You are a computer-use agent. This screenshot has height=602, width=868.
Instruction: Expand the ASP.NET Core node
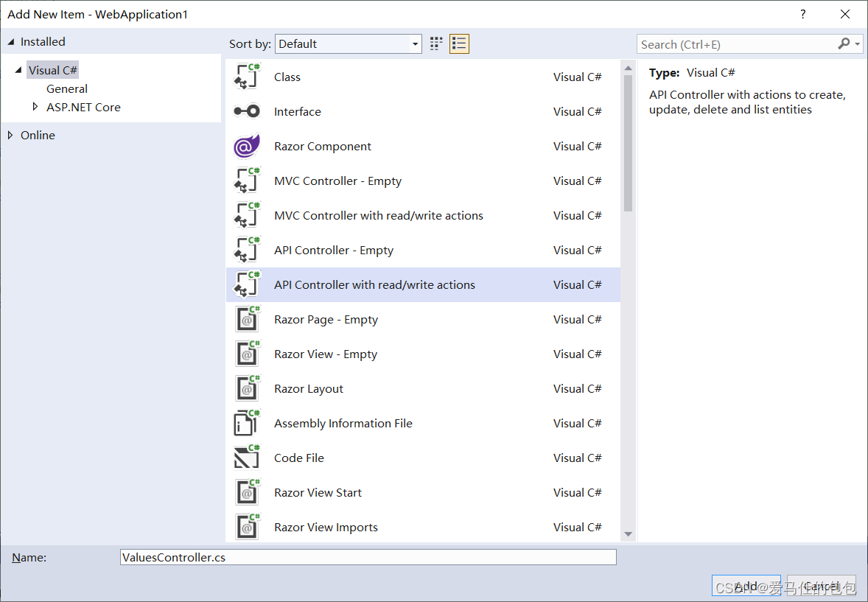click(x=35, y=106)
